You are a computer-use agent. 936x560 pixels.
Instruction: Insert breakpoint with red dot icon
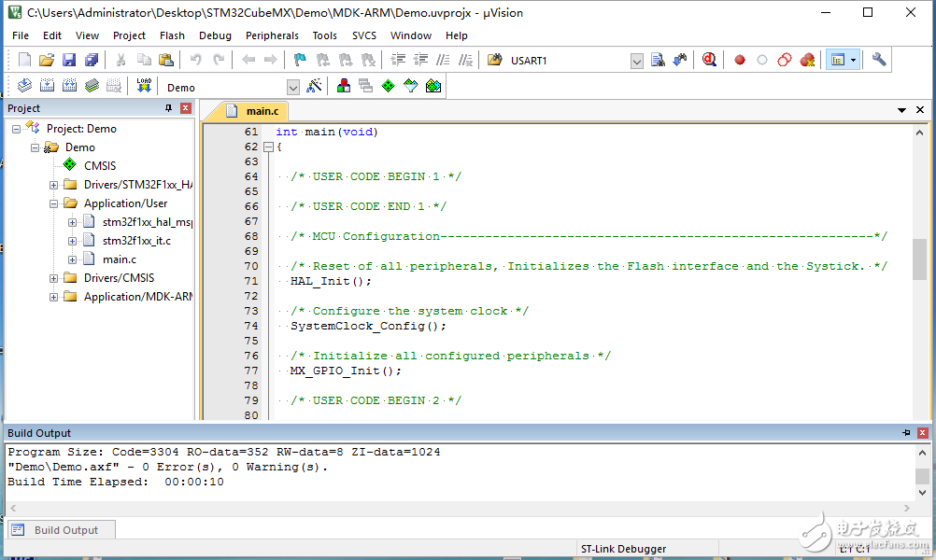(x=740, y=60)
